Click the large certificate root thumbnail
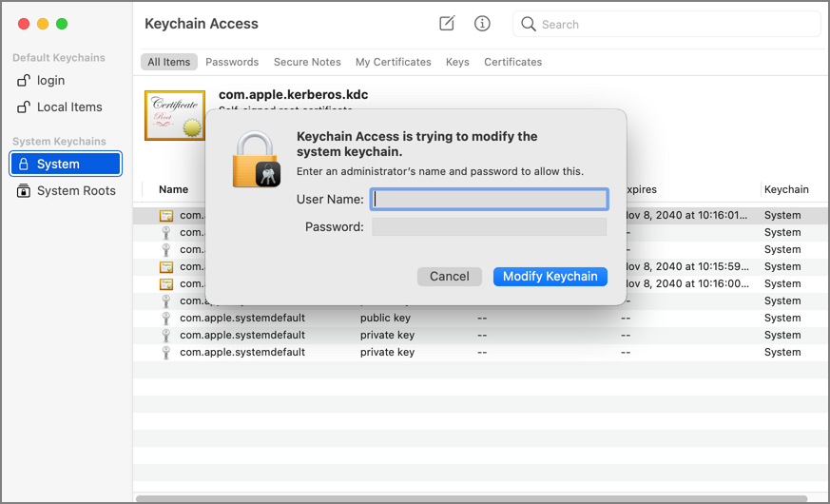Screen dimensions: 830x504 (175, 115)
